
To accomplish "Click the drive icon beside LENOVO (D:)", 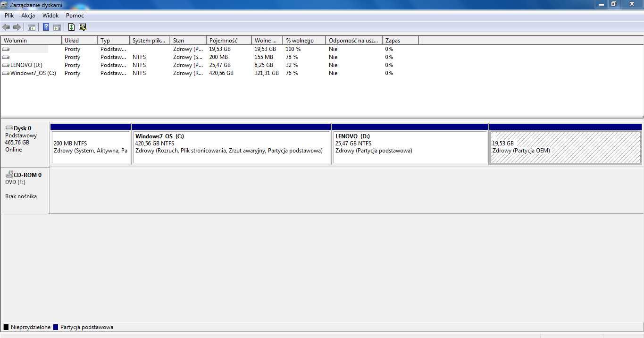I will [x=6, y=65].
